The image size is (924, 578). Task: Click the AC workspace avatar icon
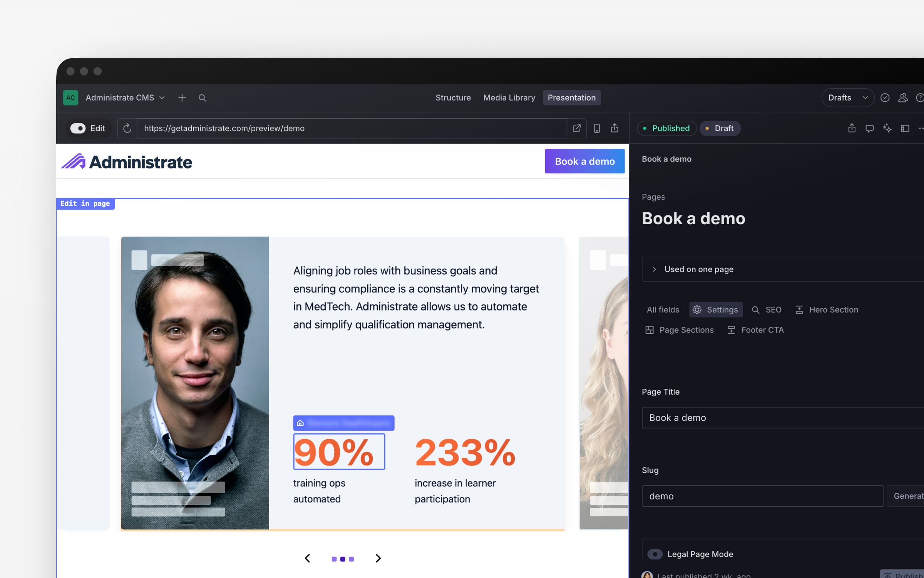(70, 97)
